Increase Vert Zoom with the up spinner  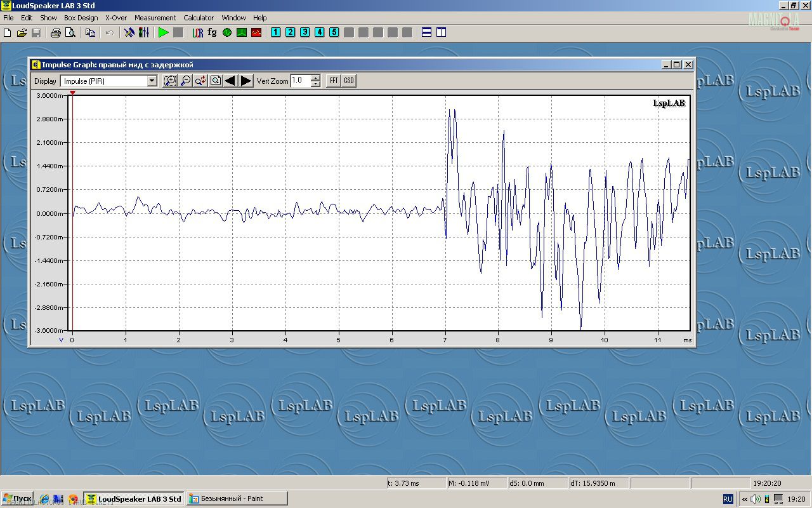[x=315, y=78]
